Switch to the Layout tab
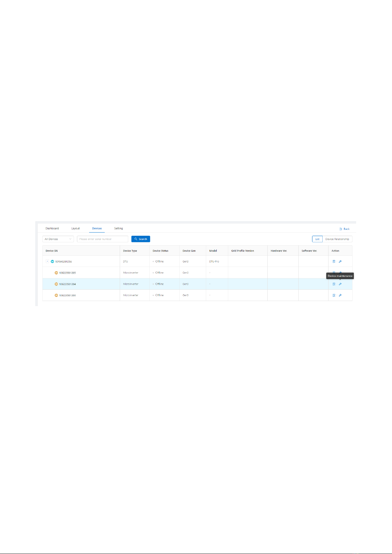 tap(76, 229)
